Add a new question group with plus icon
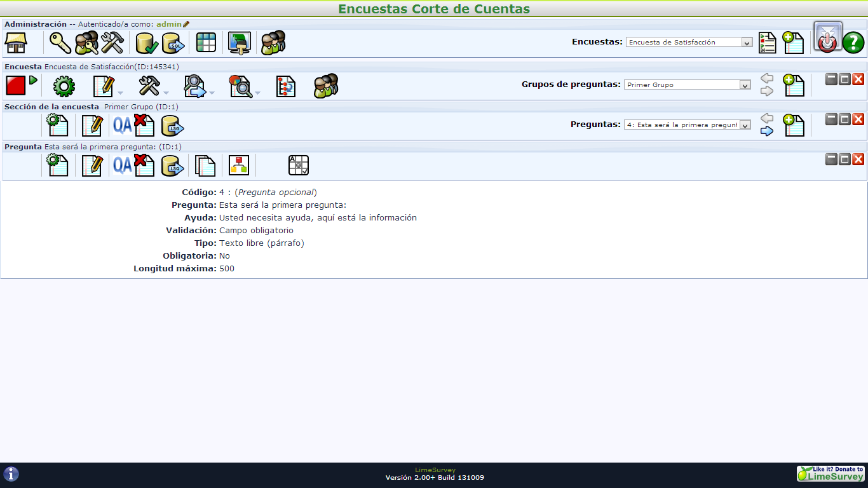Viewport: 868px width, 488px height. 793,85
